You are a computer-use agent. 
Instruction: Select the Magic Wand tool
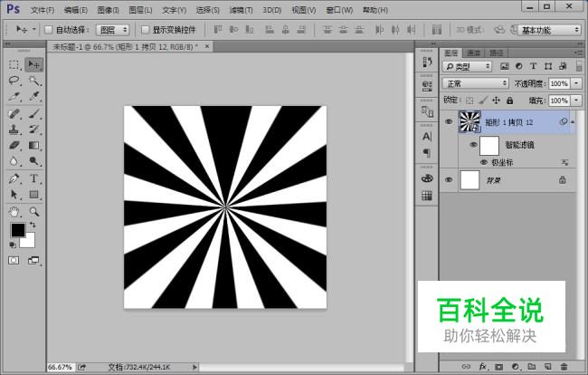pyautogui.click(x=33, y=81)
